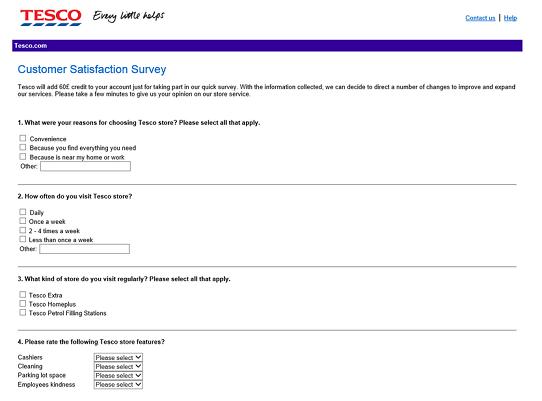542x401 pixels.
Task: Open the Contact us link
Action: (480, 18)
